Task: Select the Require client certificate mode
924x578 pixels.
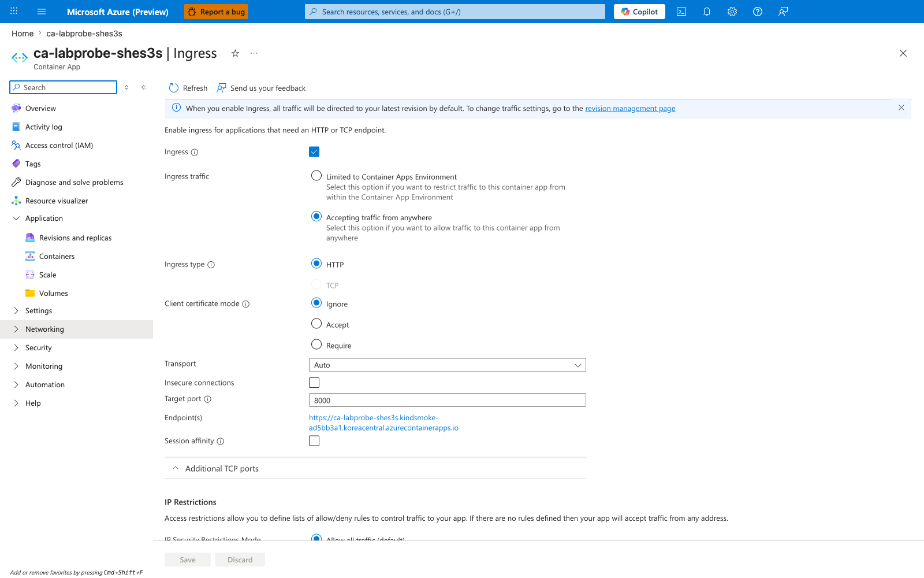Action: (x=316, y=344)
